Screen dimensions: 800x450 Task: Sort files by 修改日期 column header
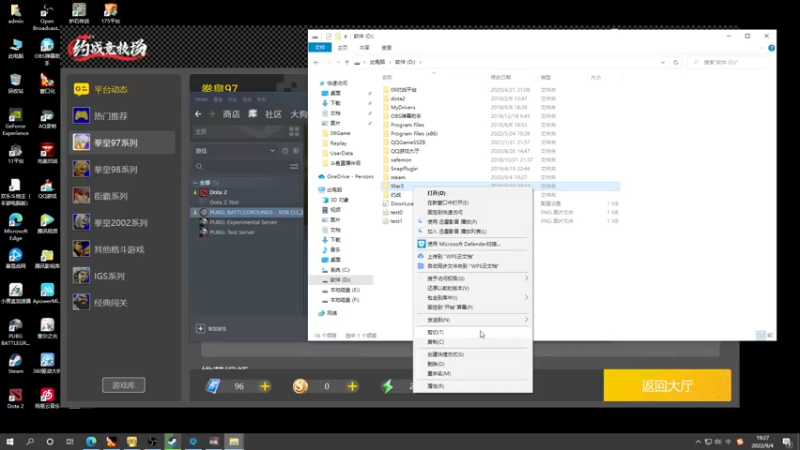tap(501, 78)
